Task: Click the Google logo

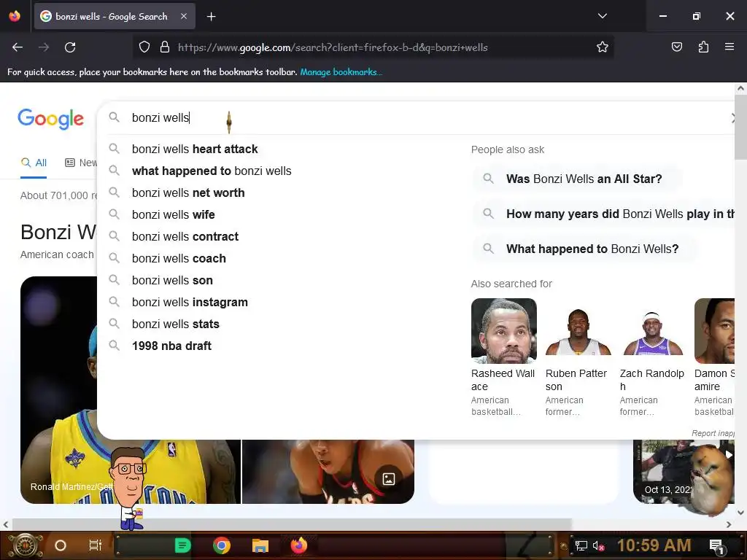Action: 50,118
